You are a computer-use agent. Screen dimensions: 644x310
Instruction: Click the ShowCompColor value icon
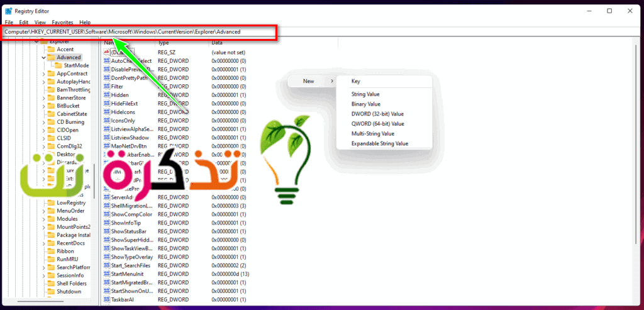coord(107,214)
